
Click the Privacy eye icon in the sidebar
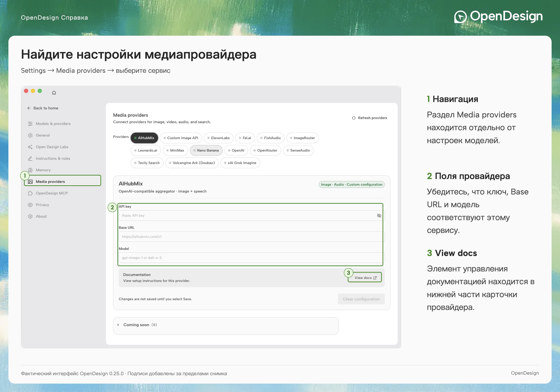tap(30, 205)
